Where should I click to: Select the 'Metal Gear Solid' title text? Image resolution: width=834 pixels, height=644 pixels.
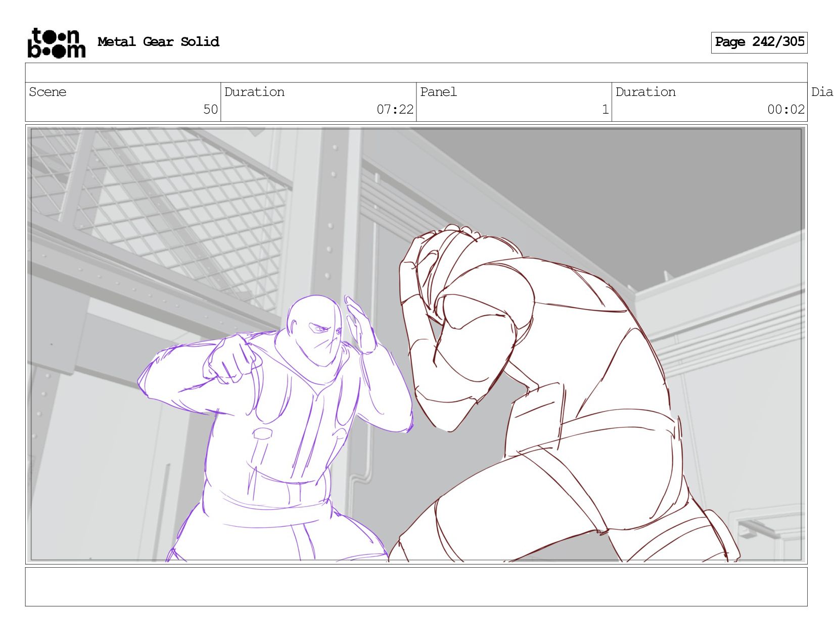(x=158, y=42)
